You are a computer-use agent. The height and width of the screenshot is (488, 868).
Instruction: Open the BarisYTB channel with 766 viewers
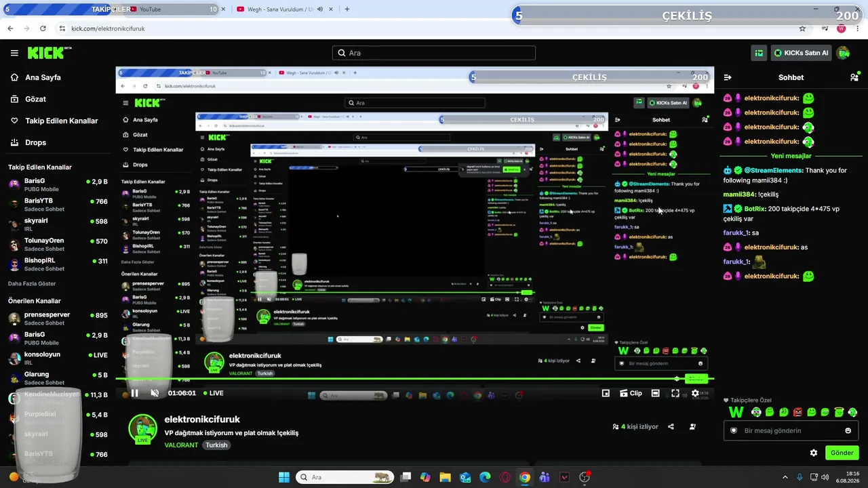(x=58, y=205)
